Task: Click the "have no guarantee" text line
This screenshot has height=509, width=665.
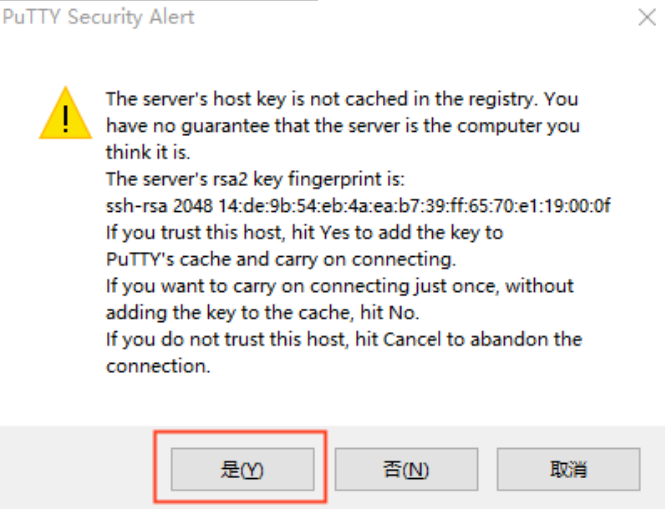Action: pos(342,127)
